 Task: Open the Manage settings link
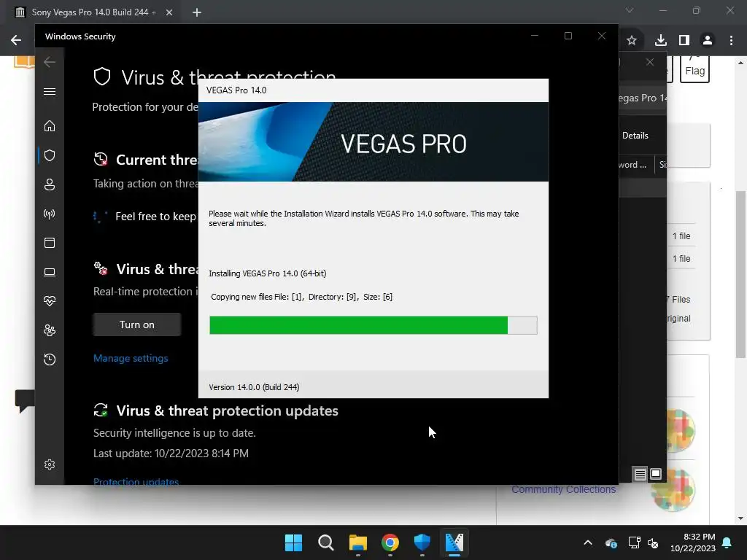coord(131,358)
